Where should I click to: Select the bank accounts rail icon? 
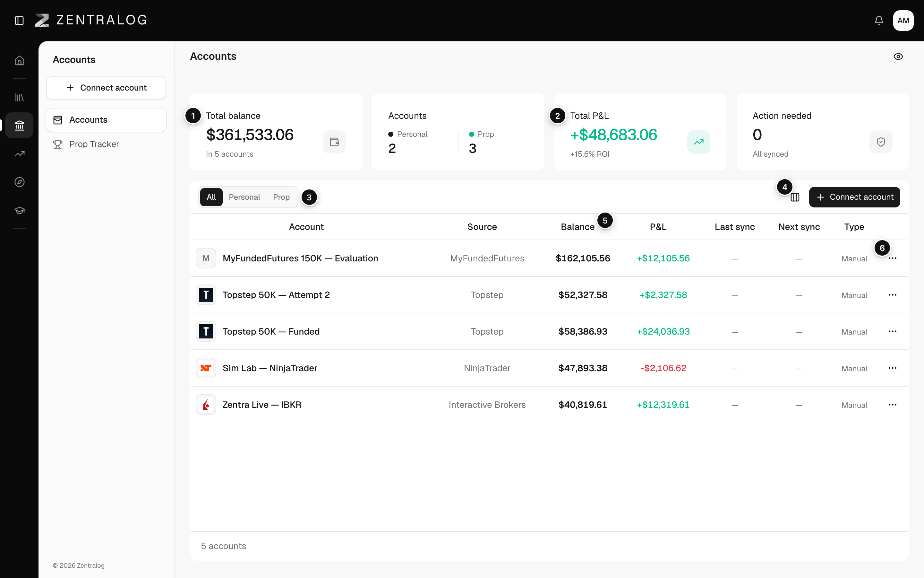coord(20,125)
